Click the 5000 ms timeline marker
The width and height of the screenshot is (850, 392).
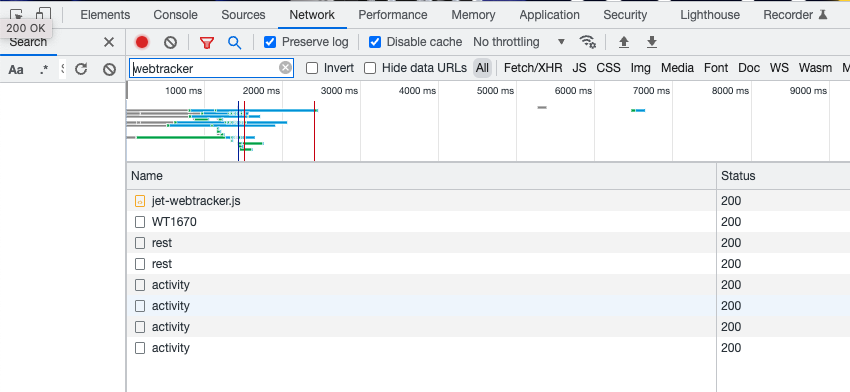(x=495, y=91)
